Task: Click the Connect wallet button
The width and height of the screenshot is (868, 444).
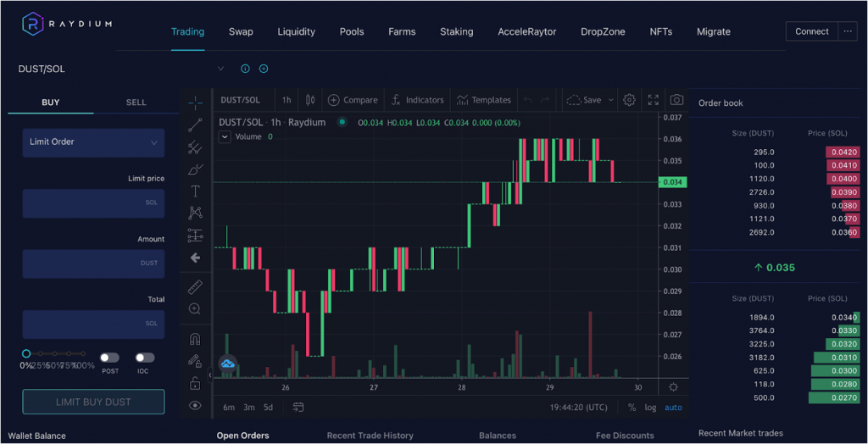Action: [812, 31]
